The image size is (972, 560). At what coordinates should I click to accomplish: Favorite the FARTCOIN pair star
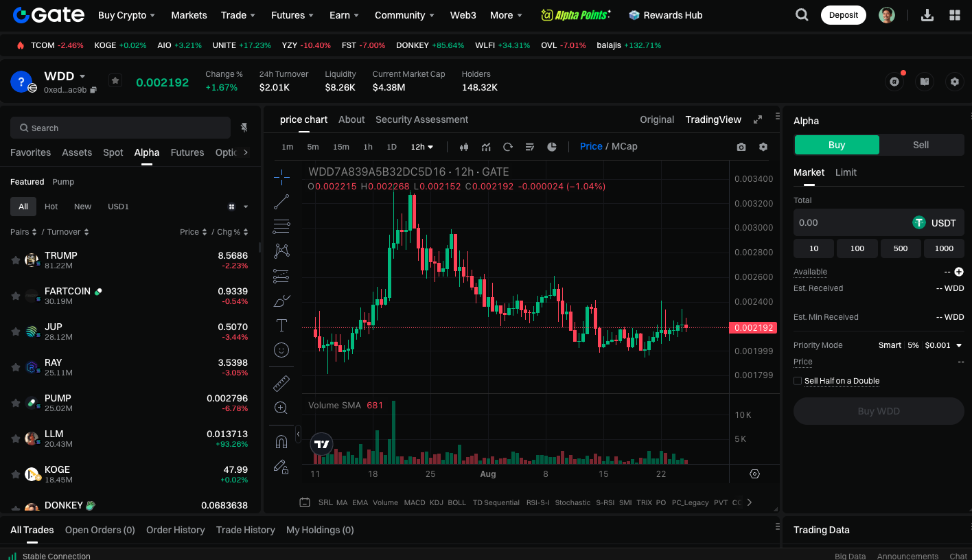[15, 296]
